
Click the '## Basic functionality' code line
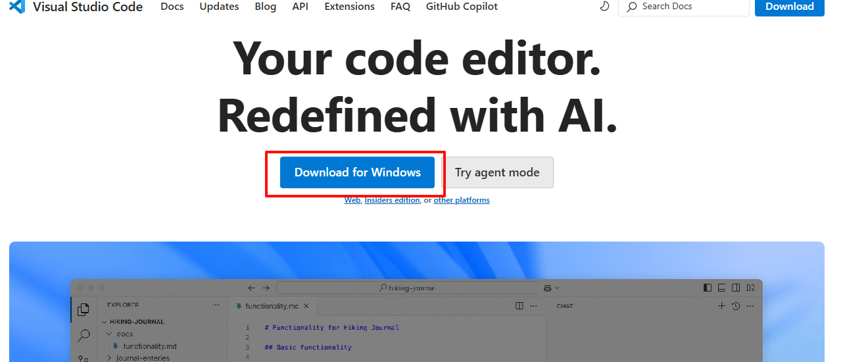pos(308,347)
